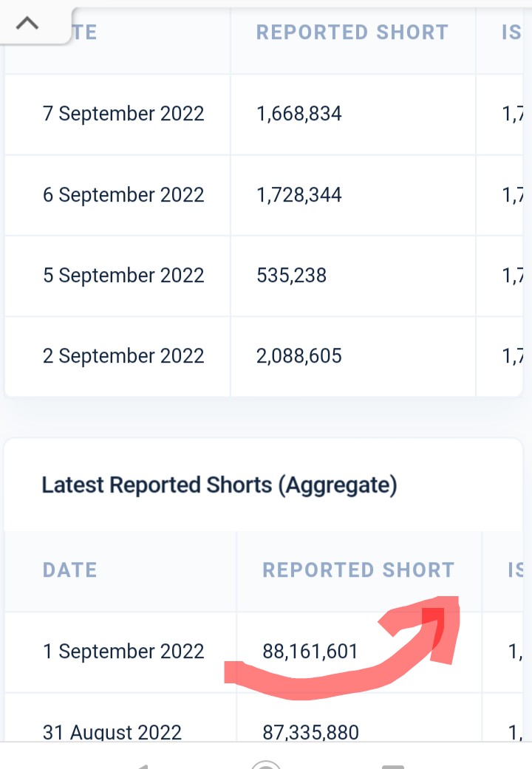532x769 pixels.
Task: Select the 1 September 2022 aggregate row
Action: coord(264,652)
